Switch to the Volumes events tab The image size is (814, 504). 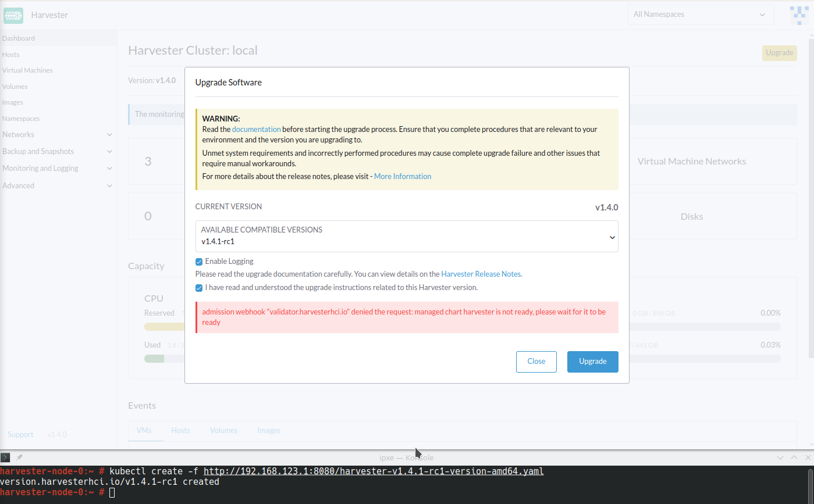pos(223,430)
